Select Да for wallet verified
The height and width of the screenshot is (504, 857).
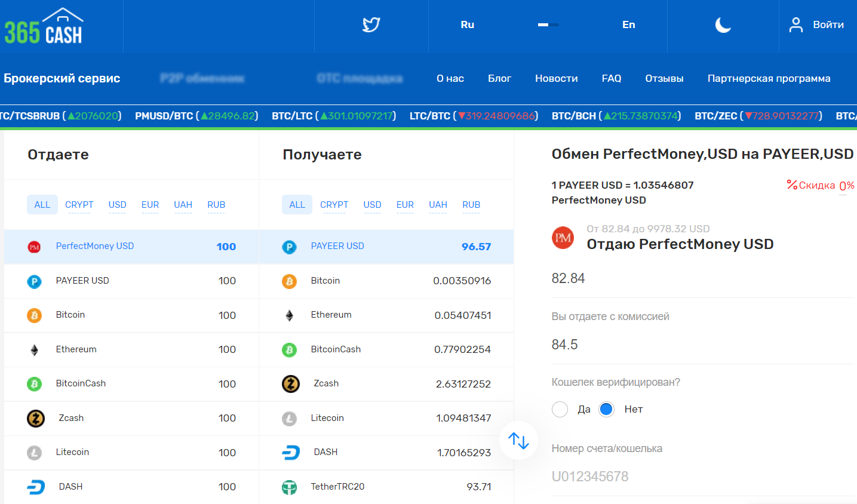(560, 410)
